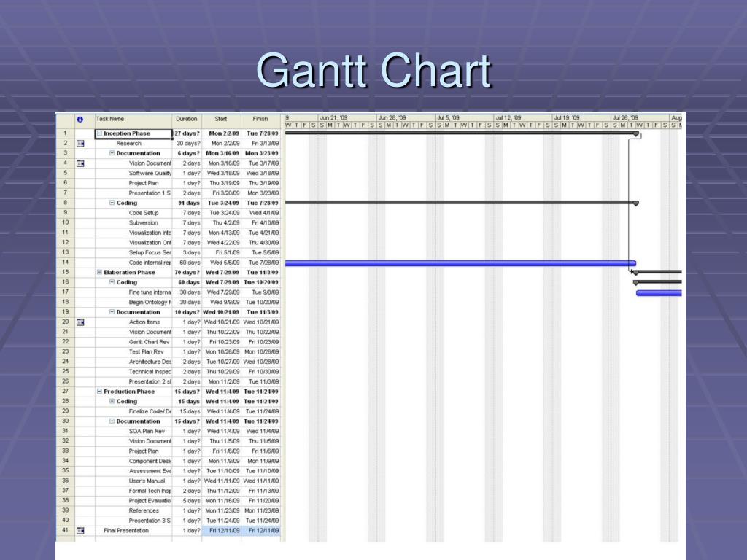Select the User's Manual task cell
747x560 pixels.
133,481
